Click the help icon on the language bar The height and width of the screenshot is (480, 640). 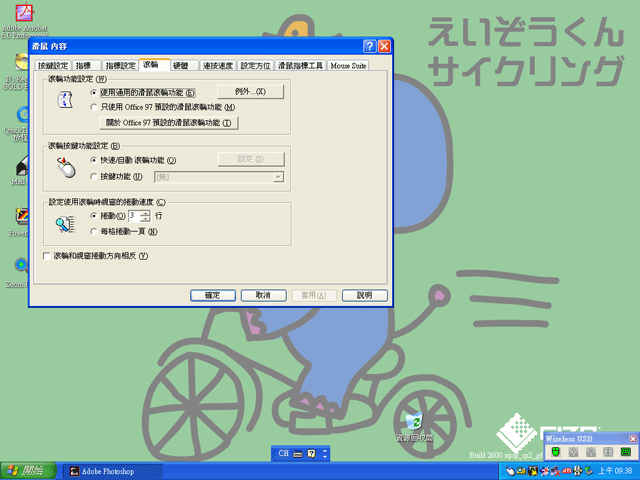(x=311, y=453)
